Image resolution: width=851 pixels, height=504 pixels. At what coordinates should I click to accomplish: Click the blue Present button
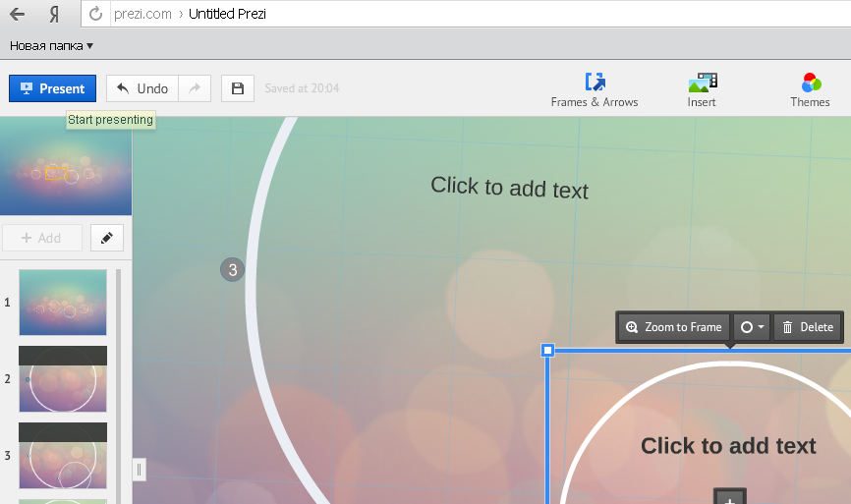[53, 88]
